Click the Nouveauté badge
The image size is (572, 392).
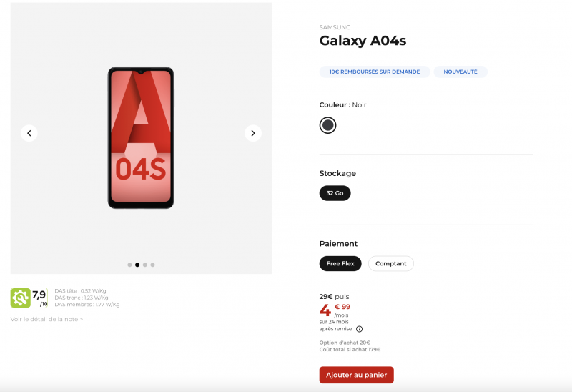(460, 72)
